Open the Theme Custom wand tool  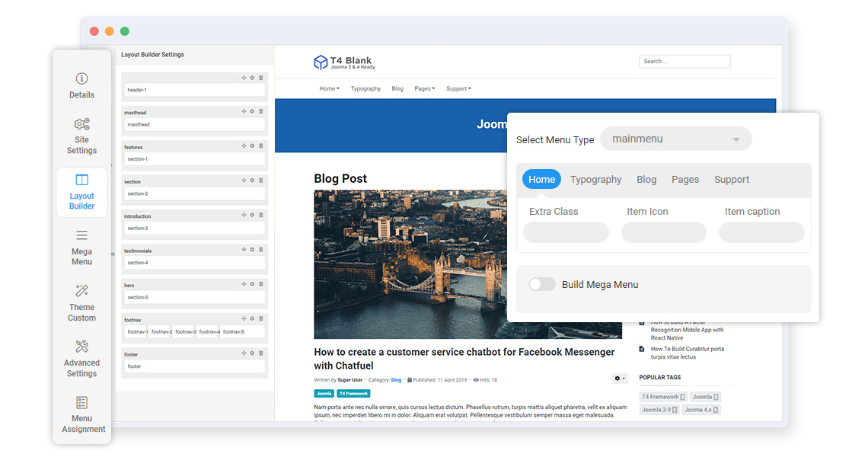pos(81,302)
